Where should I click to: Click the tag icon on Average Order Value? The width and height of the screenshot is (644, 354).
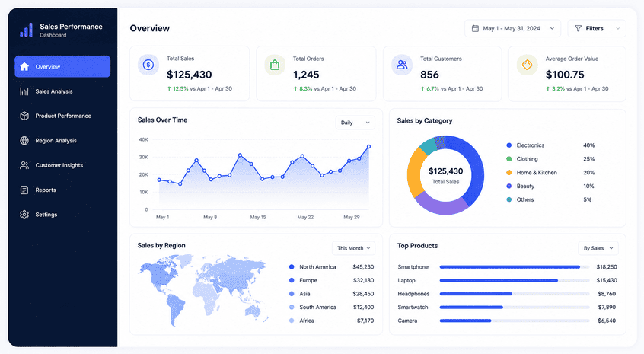pos(527,65)
